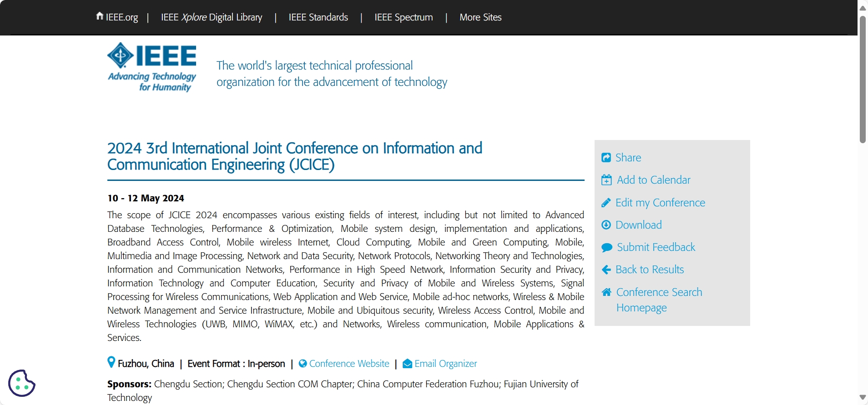
Task: Click the JCICE 2024 conference title
Action: click(295, 156)
